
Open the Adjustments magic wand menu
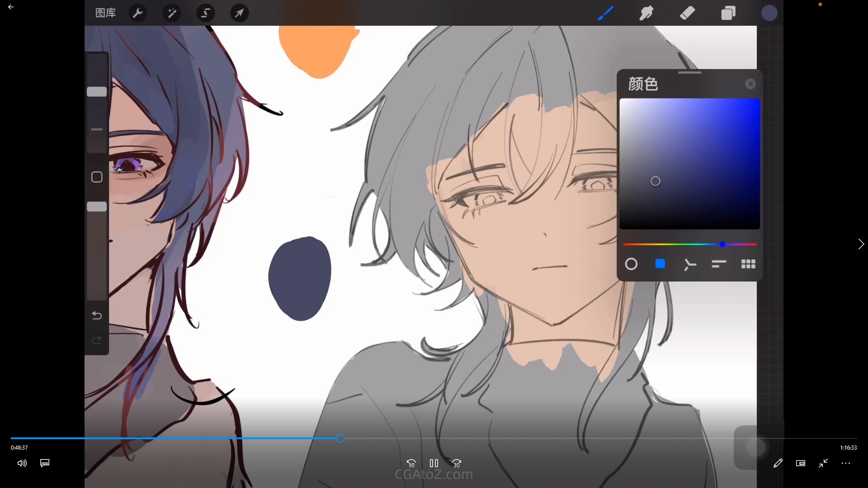tap(172, 13)
